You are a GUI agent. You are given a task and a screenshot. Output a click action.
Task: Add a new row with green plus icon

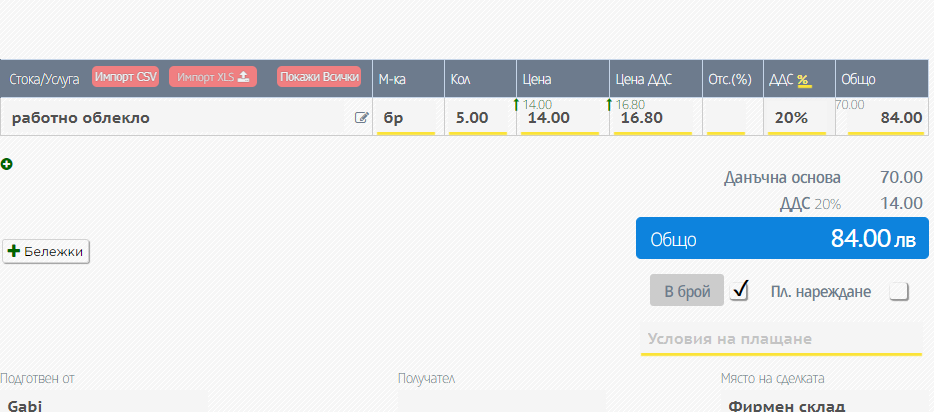[7, 164]
